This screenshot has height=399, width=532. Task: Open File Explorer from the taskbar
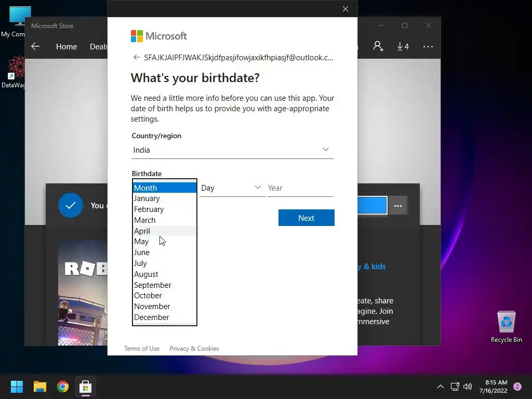(x=39, y=387)
